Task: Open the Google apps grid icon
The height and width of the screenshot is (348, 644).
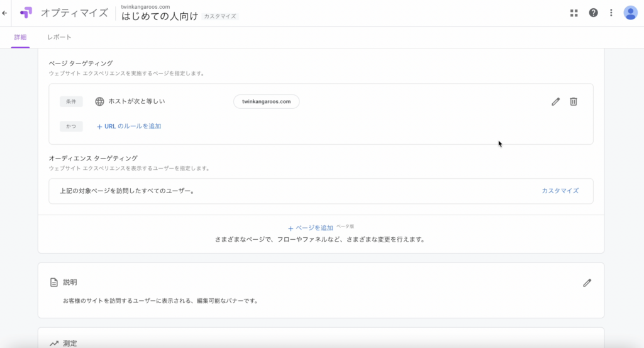Action: click(574, 13)
